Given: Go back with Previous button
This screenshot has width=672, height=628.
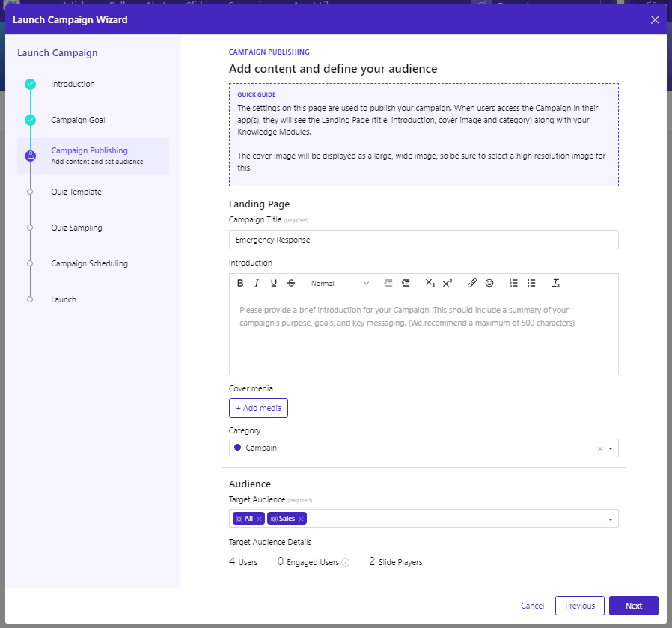Looking at the screenshot, I should pyautogui.click(x=580, y=606).
